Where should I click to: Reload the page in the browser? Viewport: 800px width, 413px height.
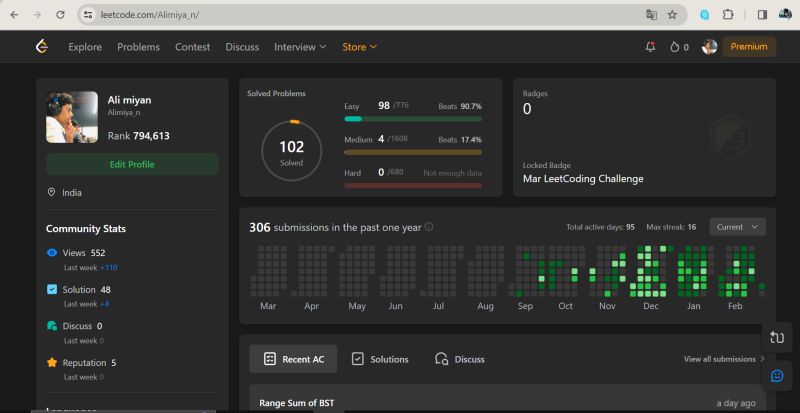[x=60, y=15]
